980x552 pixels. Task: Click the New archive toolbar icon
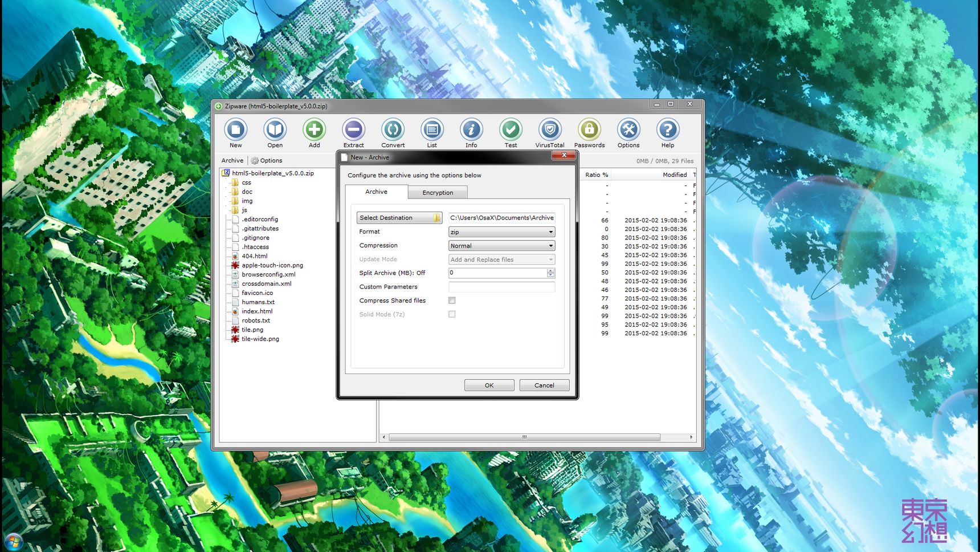235,129
